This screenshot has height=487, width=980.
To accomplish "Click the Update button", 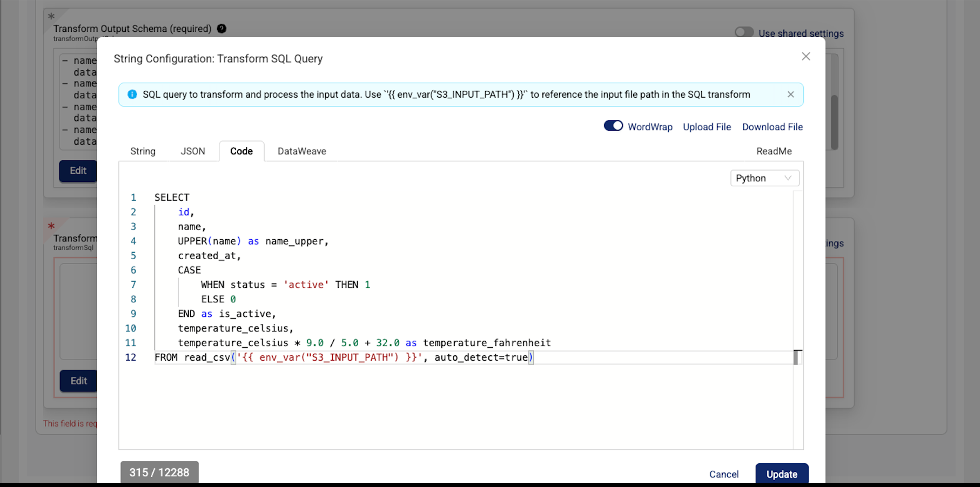I will (782, 474).
